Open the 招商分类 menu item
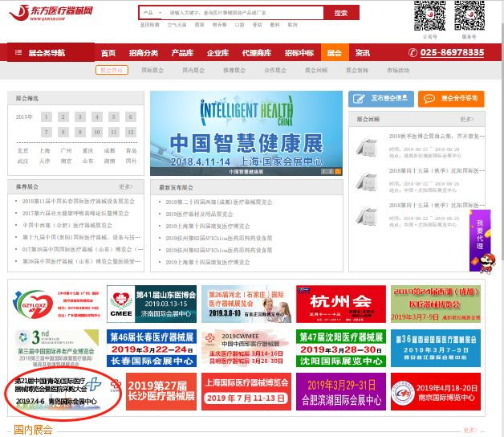 pyautogui.click(x=144, y=53)
